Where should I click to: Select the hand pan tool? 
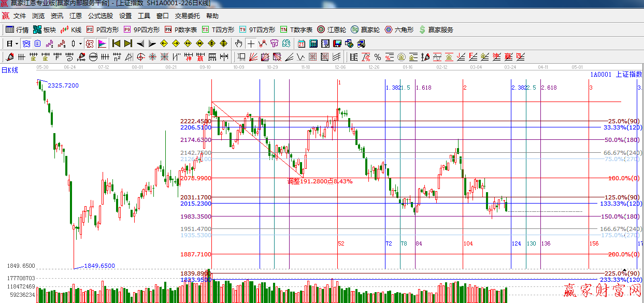point(239,44)
